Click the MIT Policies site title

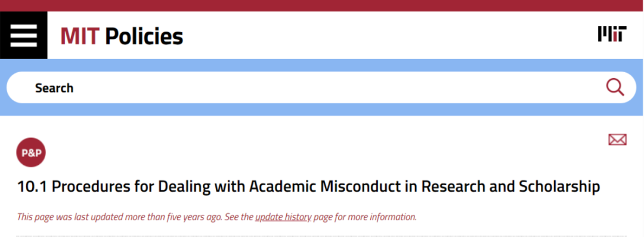[x=122, y=36]
